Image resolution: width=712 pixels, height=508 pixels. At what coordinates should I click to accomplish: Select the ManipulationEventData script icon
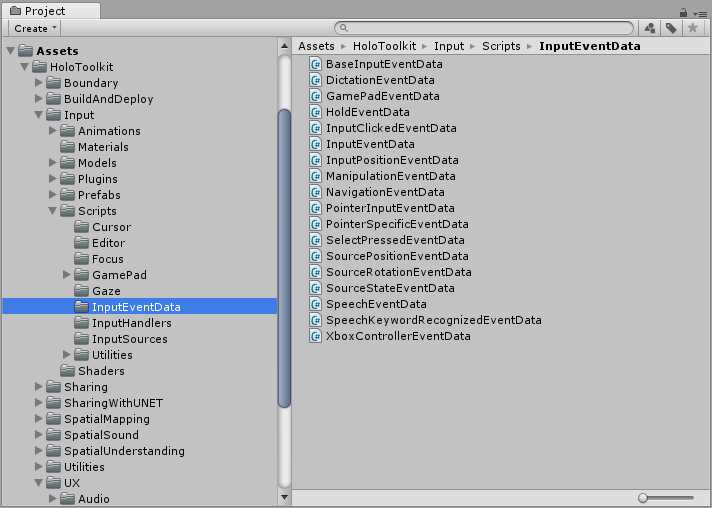coord(315,176)
